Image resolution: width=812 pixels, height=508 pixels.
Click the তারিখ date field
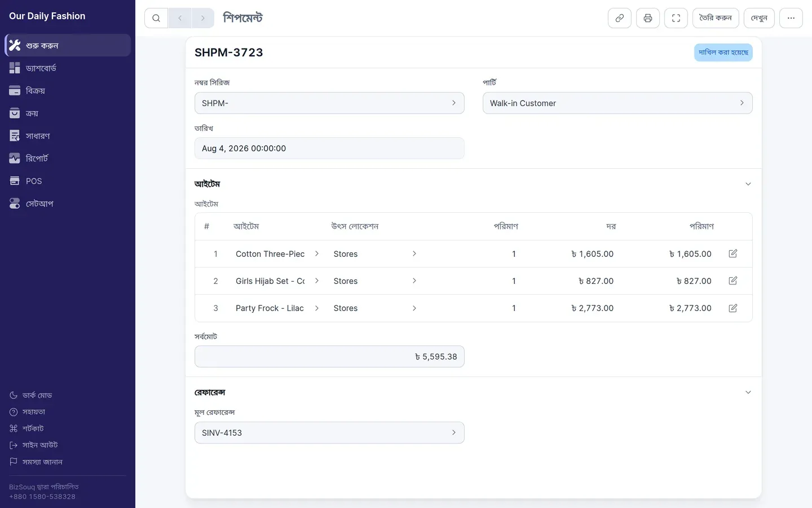(x=329, y=148)
